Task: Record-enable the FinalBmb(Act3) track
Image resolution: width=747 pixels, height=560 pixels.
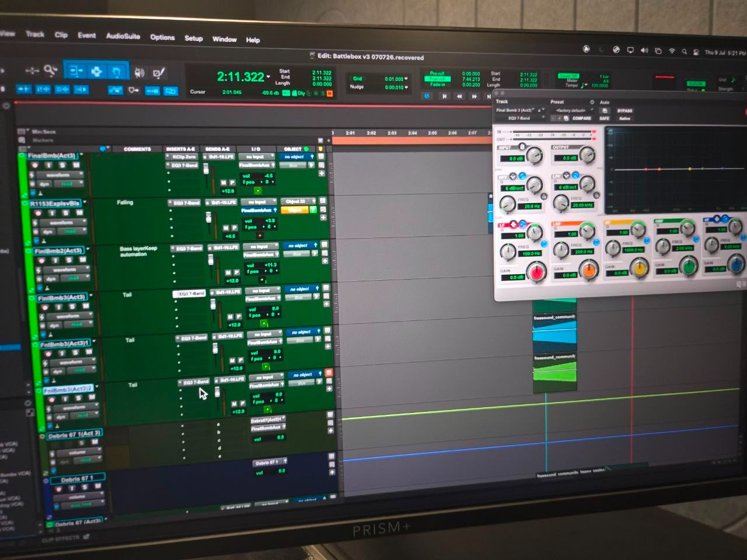Action: [35, 165]
